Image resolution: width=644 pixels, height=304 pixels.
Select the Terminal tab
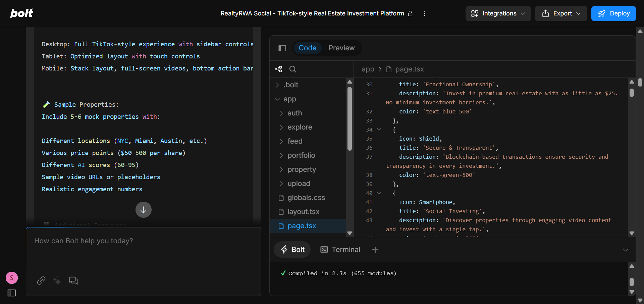340,250
